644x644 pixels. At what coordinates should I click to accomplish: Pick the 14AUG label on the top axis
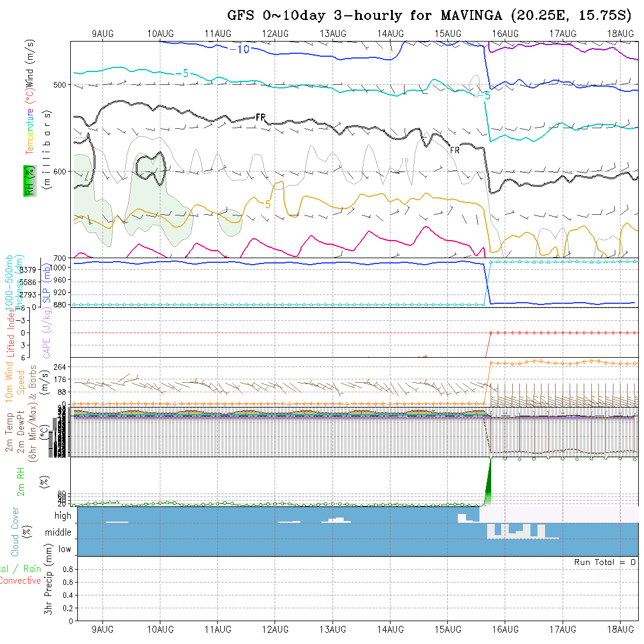[x=390, y=34]
